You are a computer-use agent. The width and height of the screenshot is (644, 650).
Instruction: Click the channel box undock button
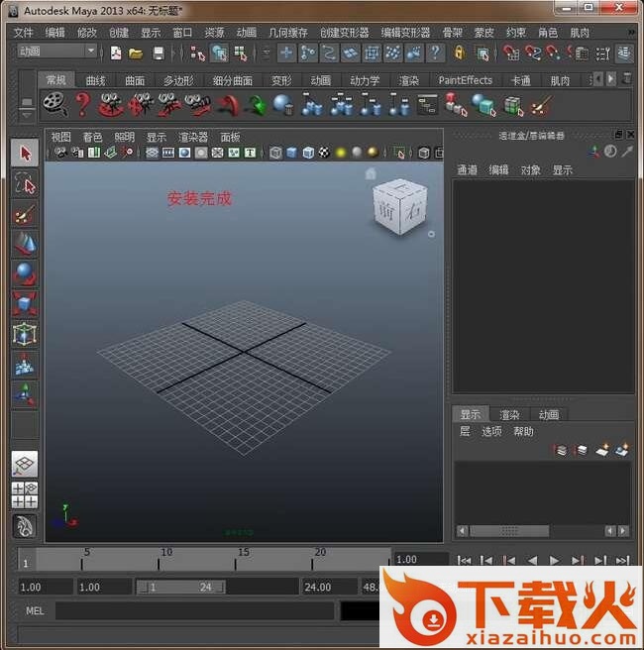pyautogui.click(x=618, y=135)
